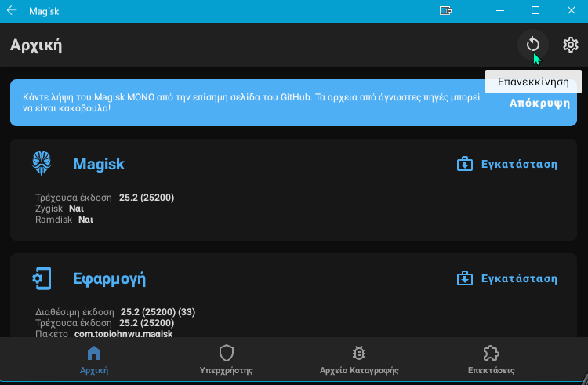
Task: Click the title bar icon left of minimize
Action: pos(446,11)
